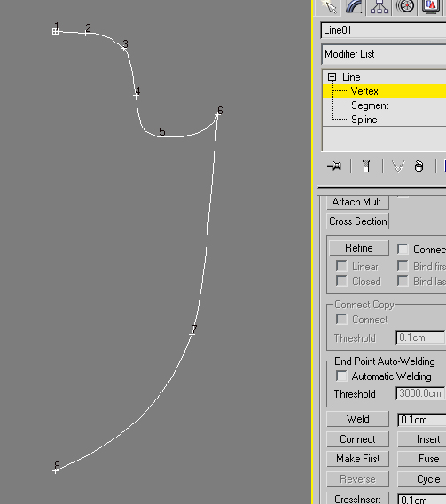Viewport: 446px width, 504px height.
Task: Select vertex 1 in the viewport
Action: coord(55,32)
